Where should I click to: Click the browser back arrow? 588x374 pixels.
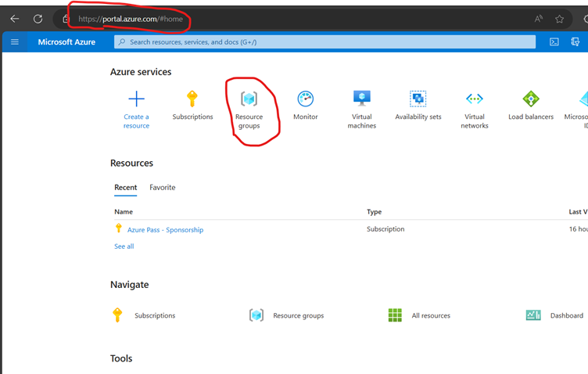tap(14, 19)
